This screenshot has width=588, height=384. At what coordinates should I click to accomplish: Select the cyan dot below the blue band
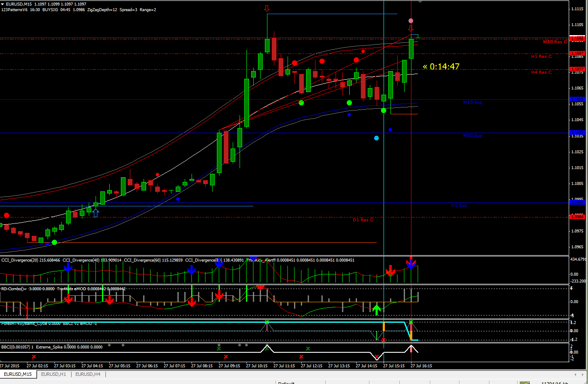pos(376,138)
